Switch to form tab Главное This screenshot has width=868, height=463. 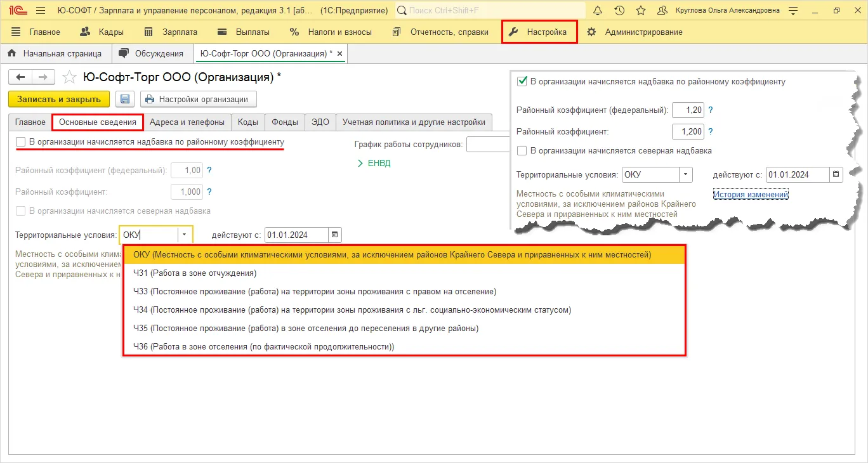coord(30,122)
